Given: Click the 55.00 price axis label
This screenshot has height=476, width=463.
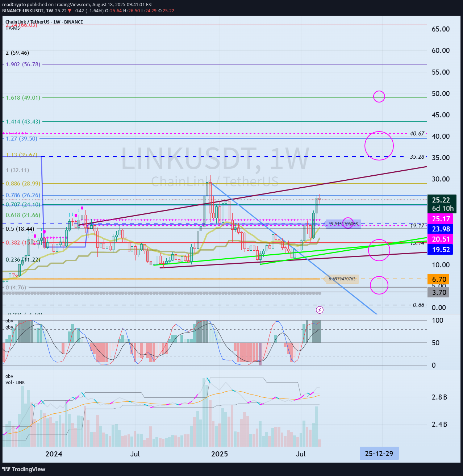Looking at the screenshot, I should point(441,72).
